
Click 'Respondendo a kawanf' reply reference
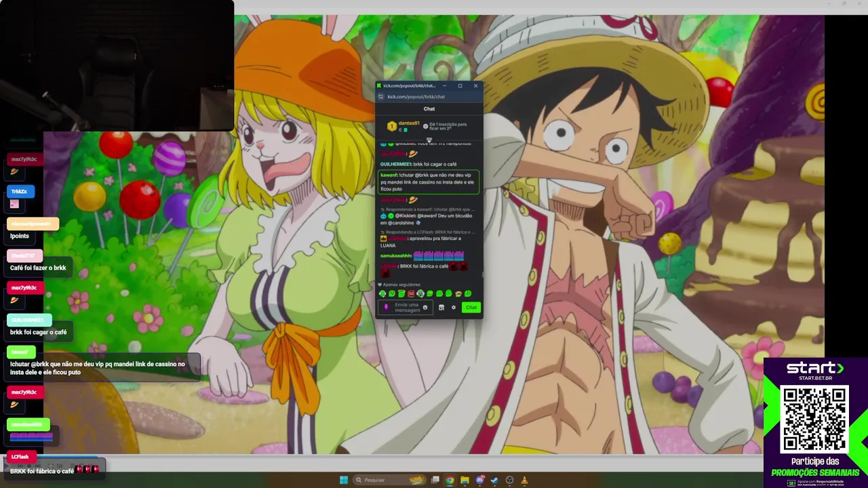[x=428, y=209]
